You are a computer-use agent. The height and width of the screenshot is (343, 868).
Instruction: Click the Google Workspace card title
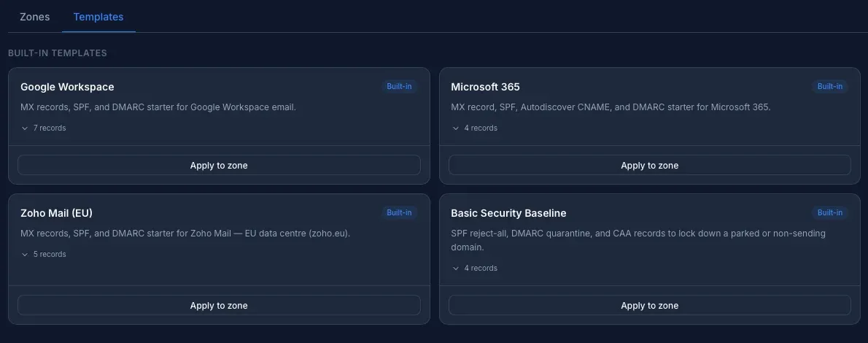[x=67, y=87]
